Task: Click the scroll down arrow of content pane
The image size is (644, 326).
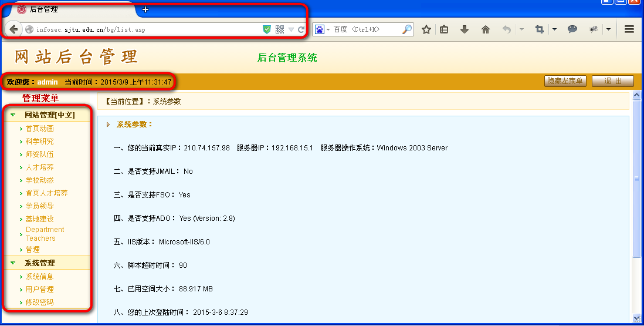Action: 637,318
